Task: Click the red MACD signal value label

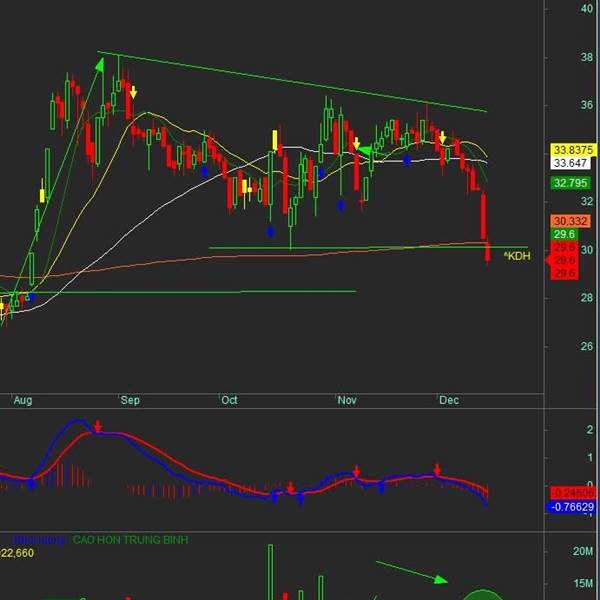Action: click(573, 492)
